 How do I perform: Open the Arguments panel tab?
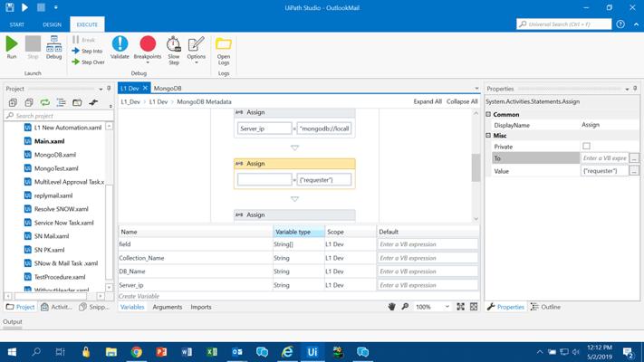tap(168, 307)
